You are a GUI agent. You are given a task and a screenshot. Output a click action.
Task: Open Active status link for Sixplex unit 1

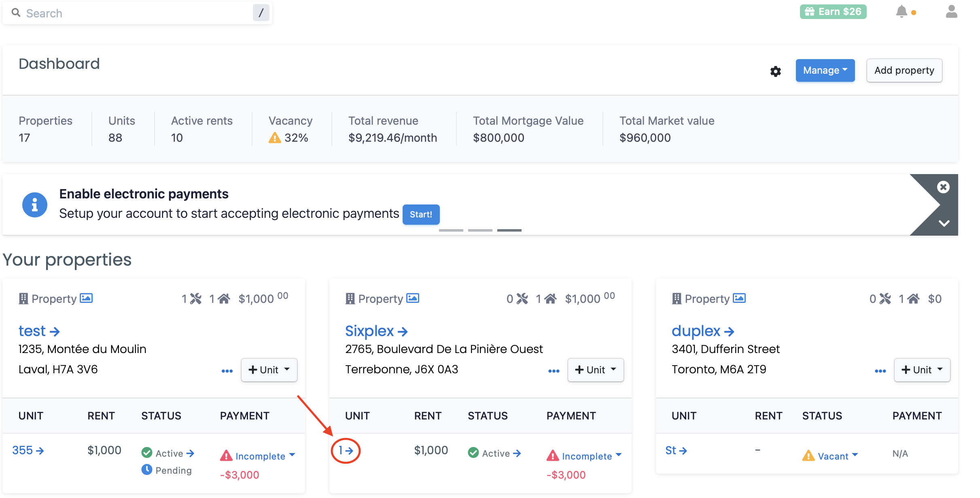pos(501,453)
